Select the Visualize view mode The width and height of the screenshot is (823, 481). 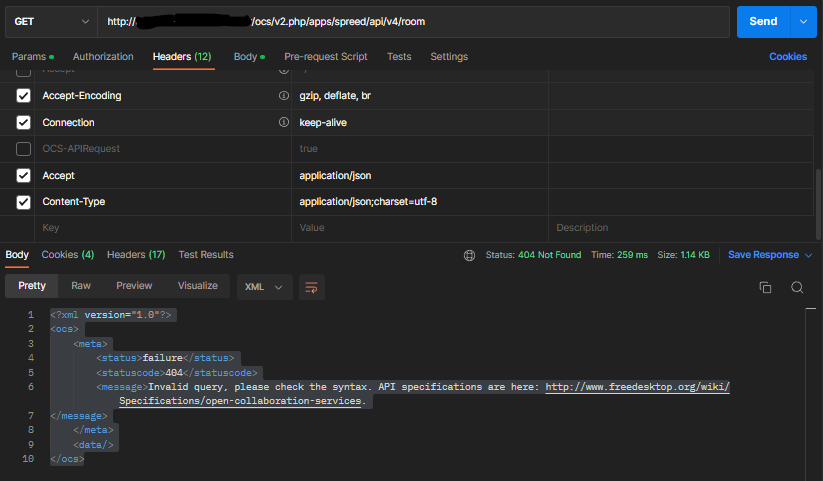(197, 286)
